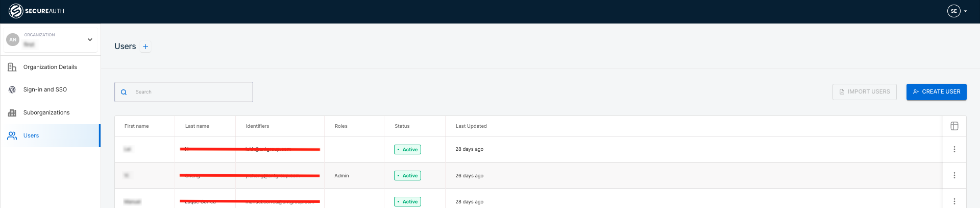Open the SE user profile dropdown

(957, 11)
